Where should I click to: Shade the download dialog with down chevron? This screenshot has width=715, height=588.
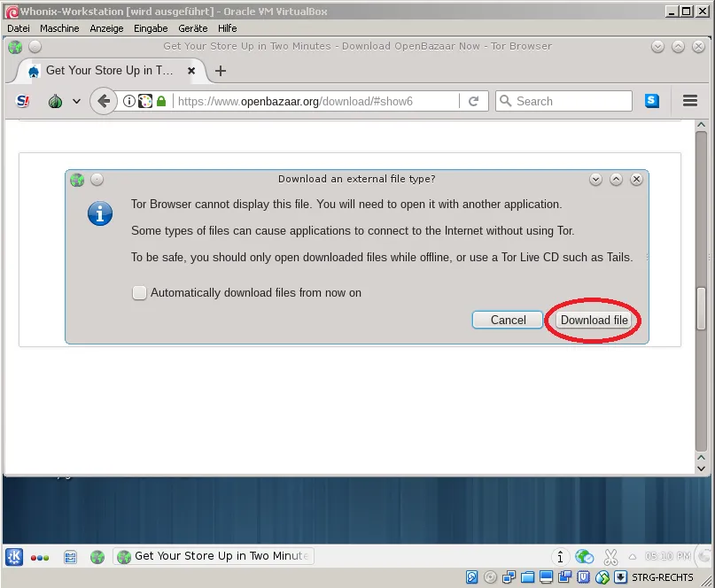595,180
